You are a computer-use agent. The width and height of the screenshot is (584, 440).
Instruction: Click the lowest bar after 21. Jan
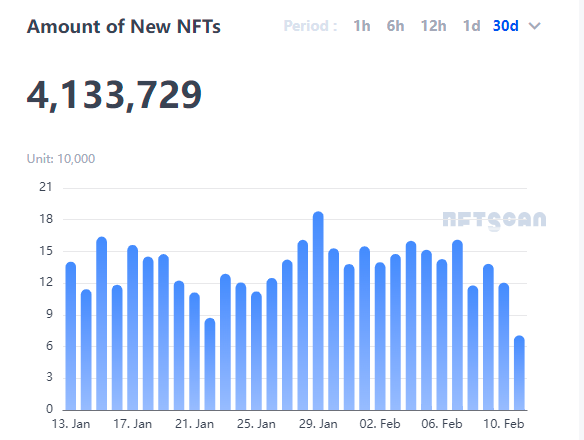point(210,364)
